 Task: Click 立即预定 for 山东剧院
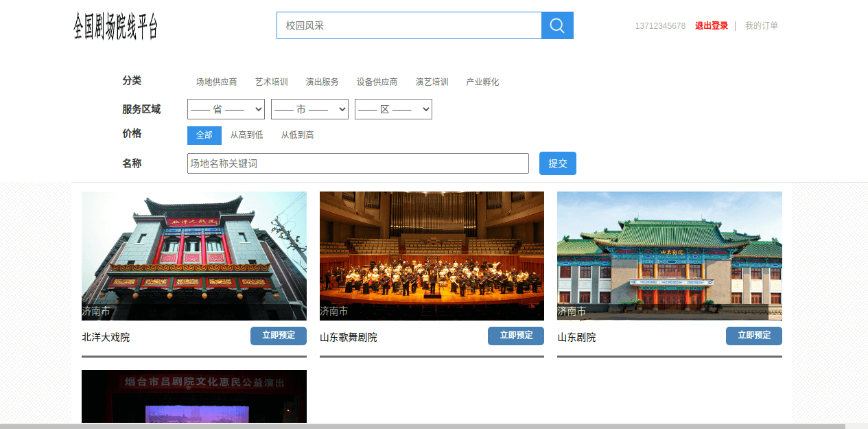[x=754, y=336]
